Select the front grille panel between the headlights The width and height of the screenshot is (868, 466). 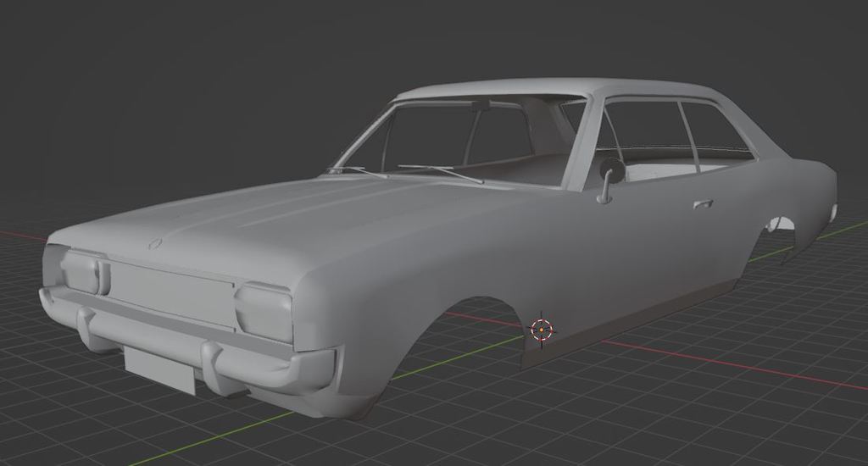(173, 293)
